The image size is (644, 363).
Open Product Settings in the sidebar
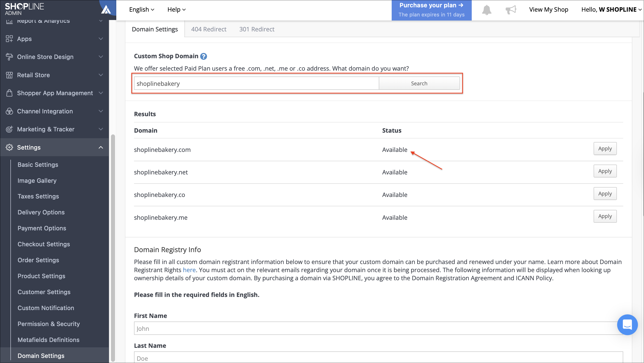[x=42, y=276]
